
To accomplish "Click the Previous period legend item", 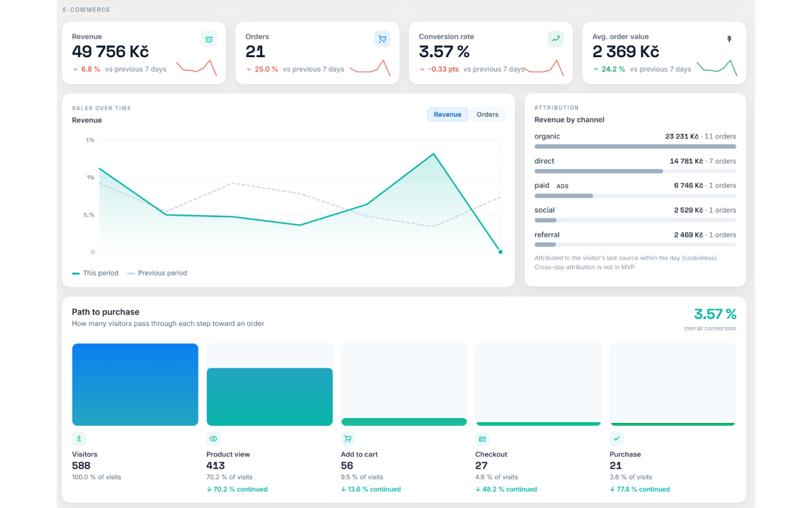I will click(157, 273).
